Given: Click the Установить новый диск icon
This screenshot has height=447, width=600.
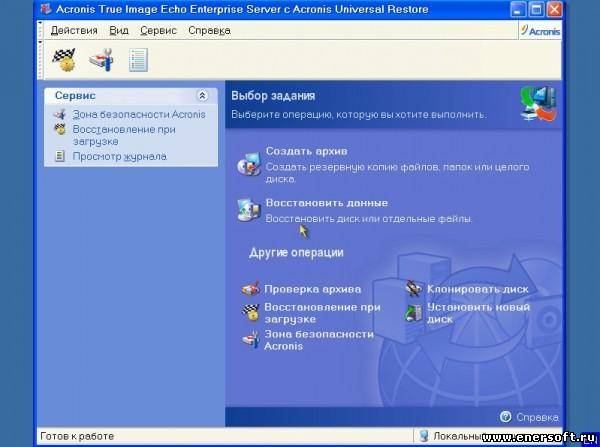Looking at the screenshot, I should click(x=413, y=313).
